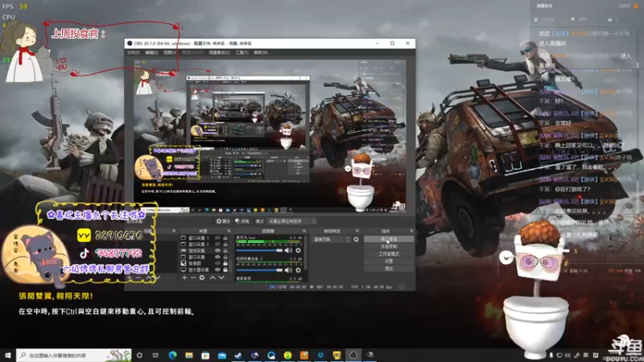Screen dimensions: 644x362
Task: Toggle visibility of 显示器采集 source
Action: [x=217, y=270]
